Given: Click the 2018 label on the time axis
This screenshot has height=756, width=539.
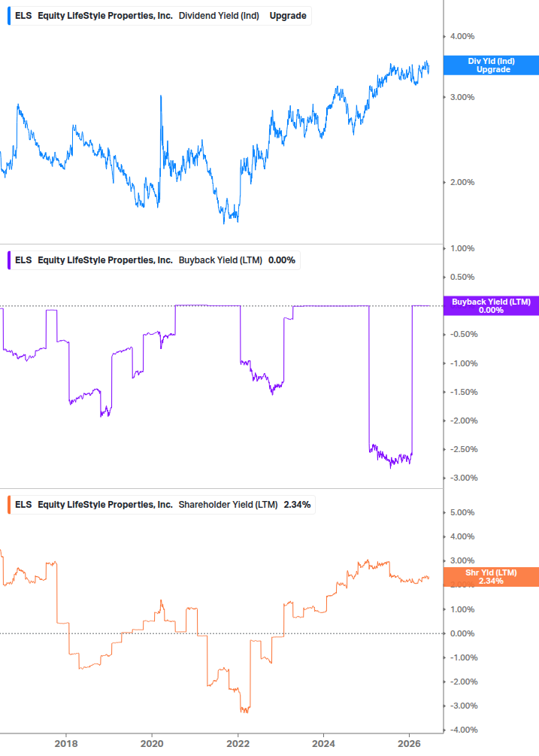Looking at the screenshot, I should click(66, 744).
